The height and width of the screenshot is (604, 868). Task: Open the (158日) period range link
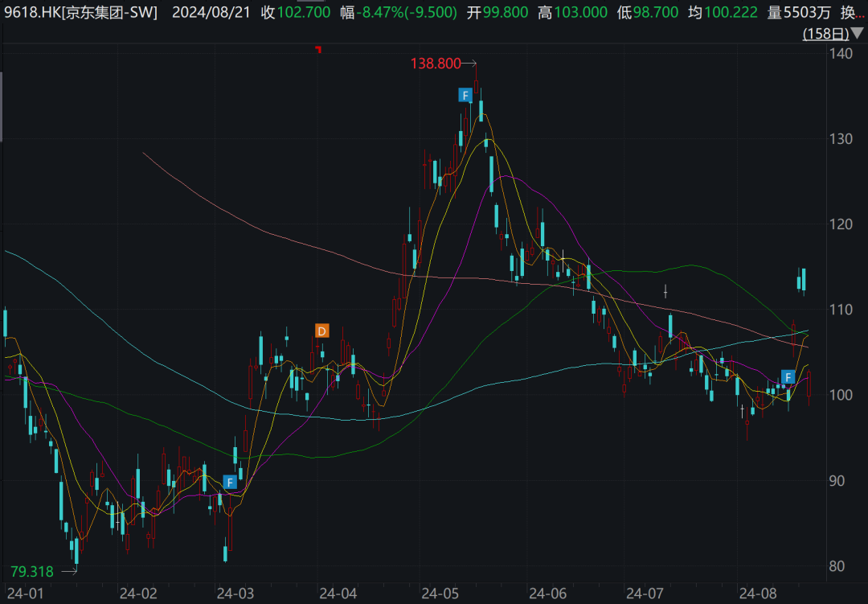pyautogui.click(x=826, y=34)
